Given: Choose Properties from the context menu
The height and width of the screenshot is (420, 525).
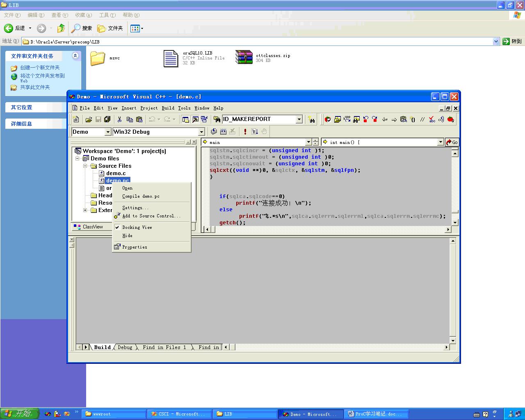Looking at the screenshot, I should [135, 247].
